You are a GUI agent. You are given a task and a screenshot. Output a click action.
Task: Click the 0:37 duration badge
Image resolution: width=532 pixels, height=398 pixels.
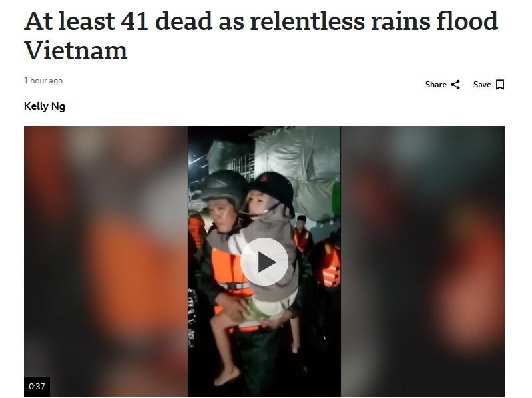pyautogui.click(x=37, y=386)
